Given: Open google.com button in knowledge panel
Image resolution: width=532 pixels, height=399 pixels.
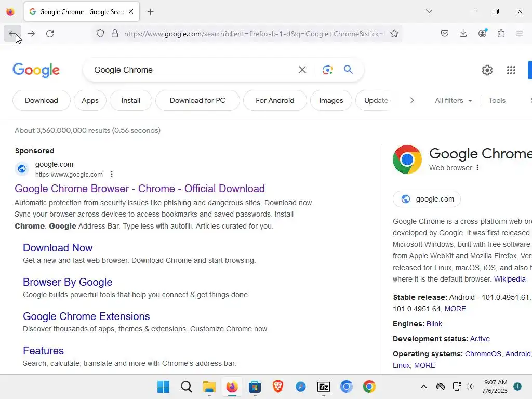Looking at the screenshot, I should (x=427, y=199).
